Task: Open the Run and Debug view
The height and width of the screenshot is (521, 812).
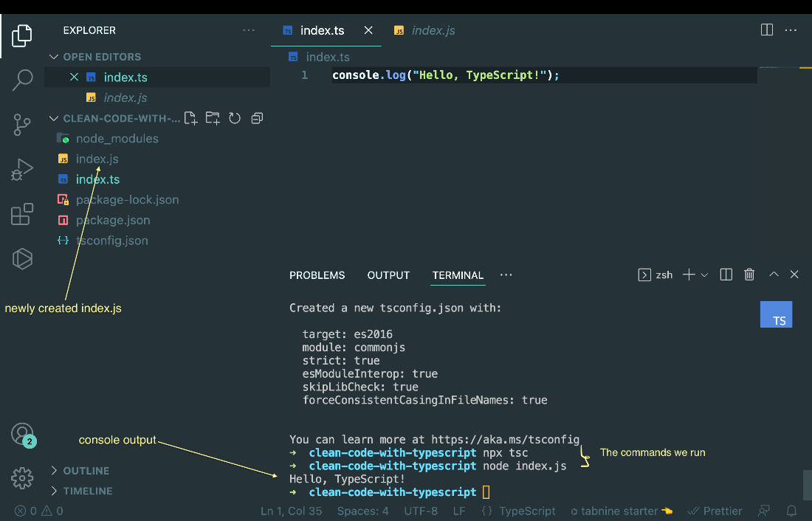Action: click(21, 170)
